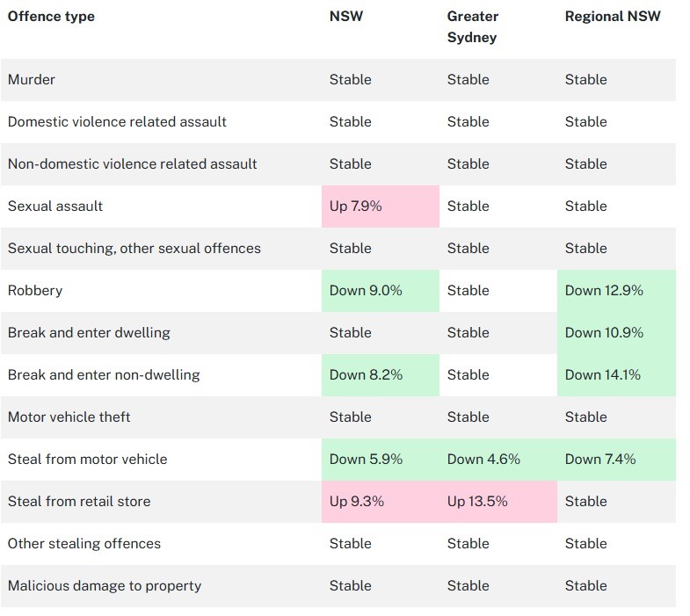690x616 pixels.
Task: Select 'Malicious damage to property' row label
Action: pyautogui.click(x=105, y=586)
